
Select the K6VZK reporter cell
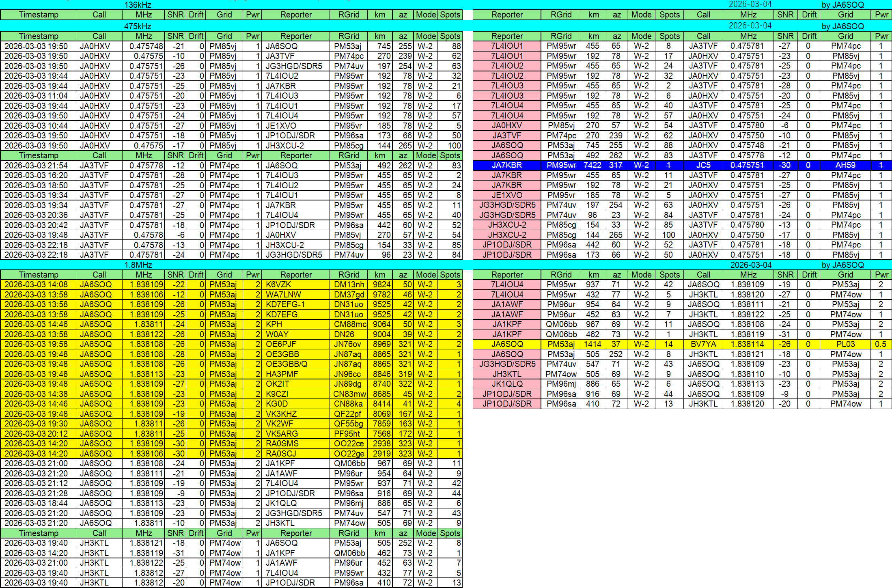[295, 284]
